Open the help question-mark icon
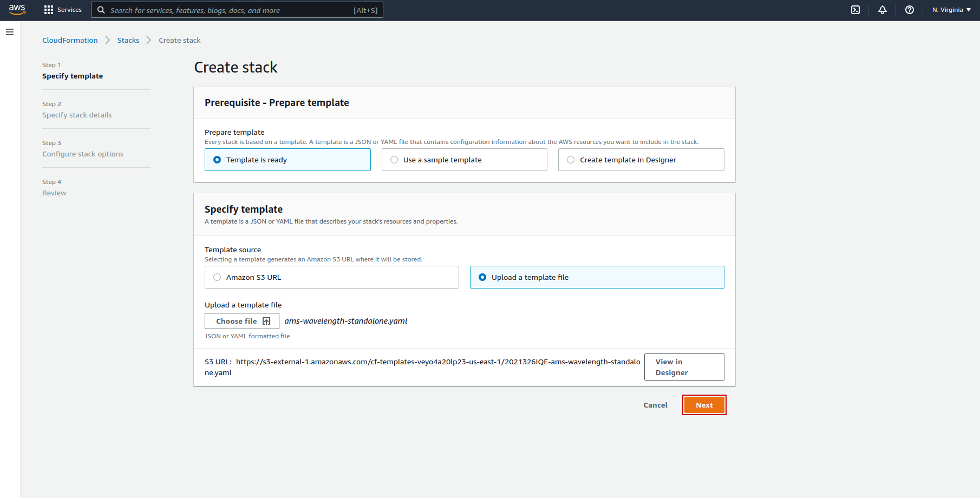 [x=910, y=10]
